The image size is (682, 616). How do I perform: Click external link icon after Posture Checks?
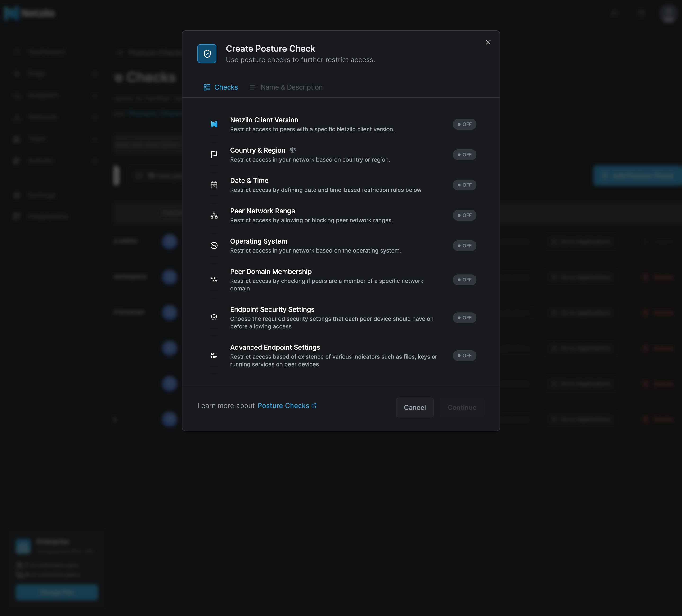tap(314, 405)
